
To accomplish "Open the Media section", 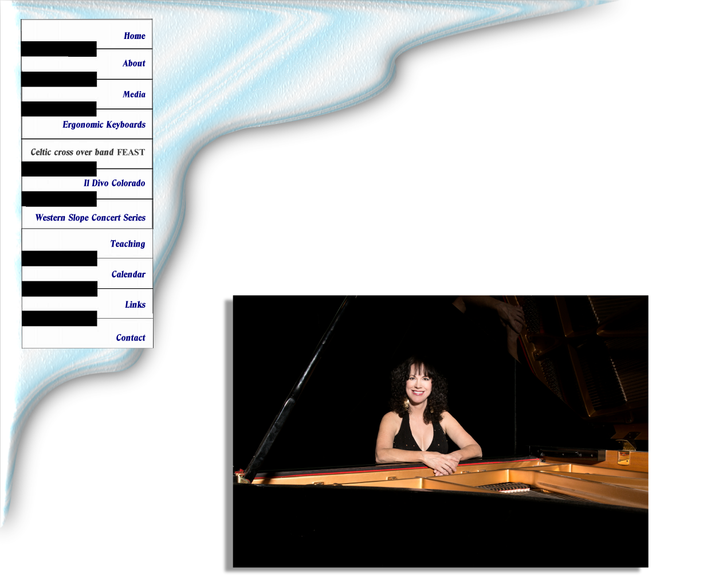I will click(x=133, y=95).
